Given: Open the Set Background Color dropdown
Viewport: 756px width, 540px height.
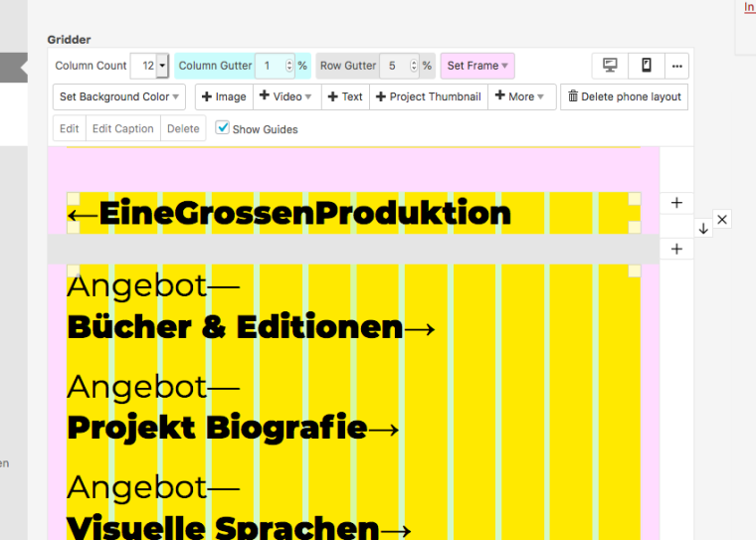Looking at the screenshot, I should point(120,96).
